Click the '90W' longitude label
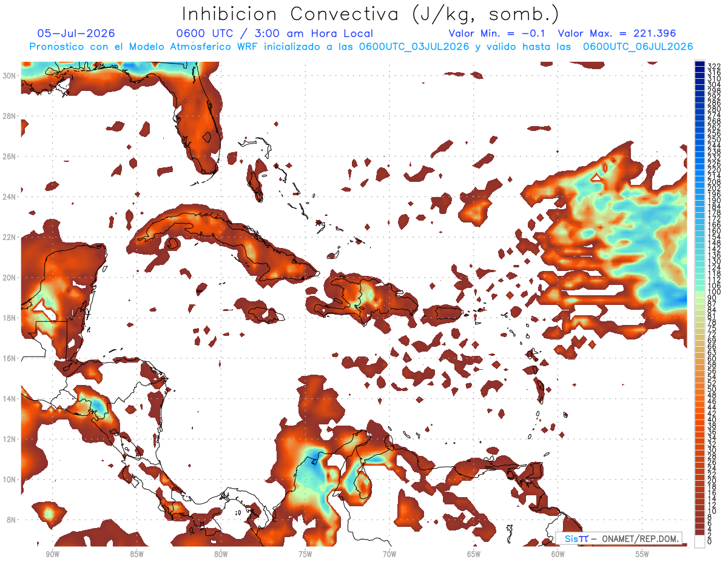 click(x=52, y=554)
